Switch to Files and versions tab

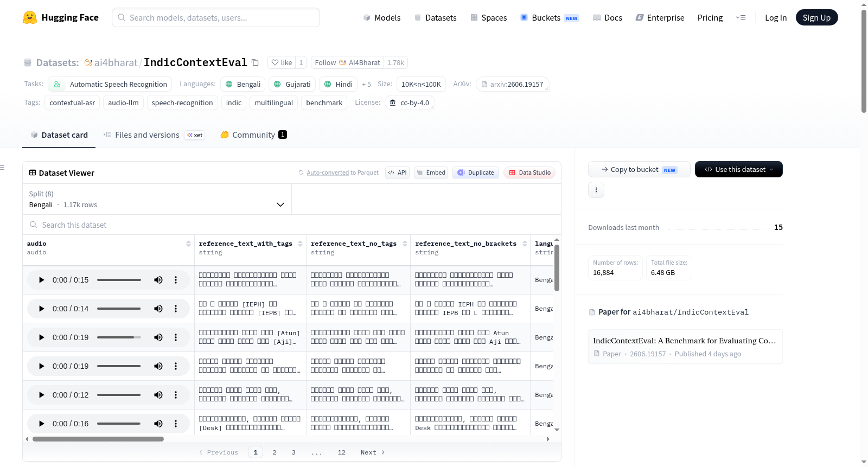(x=154, y=135)
